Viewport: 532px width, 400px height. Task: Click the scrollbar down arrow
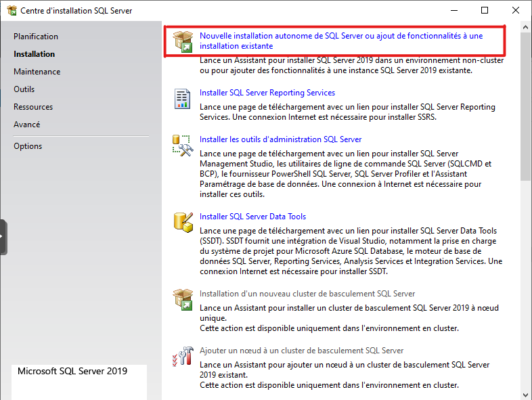(526, 393)
